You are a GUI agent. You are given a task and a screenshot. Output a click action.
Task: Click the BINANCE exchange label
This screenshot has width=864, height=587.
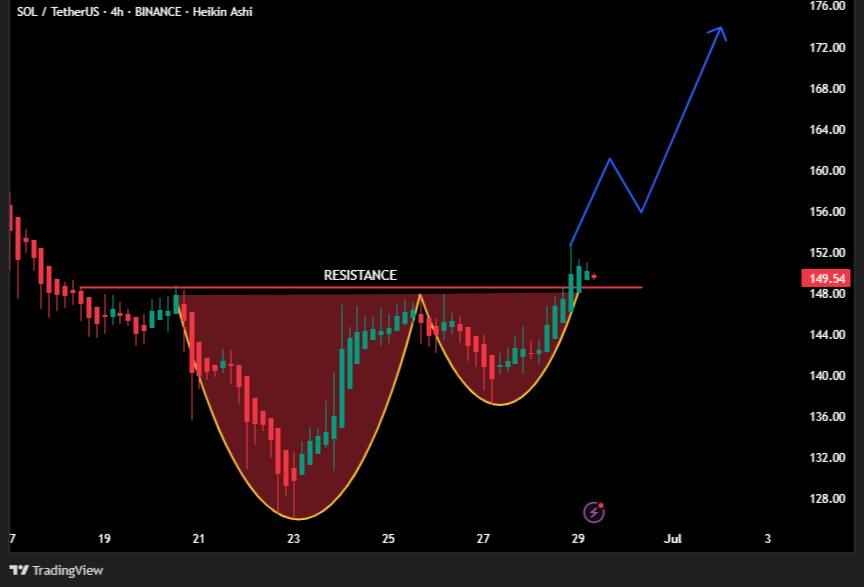click(x=158, y=12)
